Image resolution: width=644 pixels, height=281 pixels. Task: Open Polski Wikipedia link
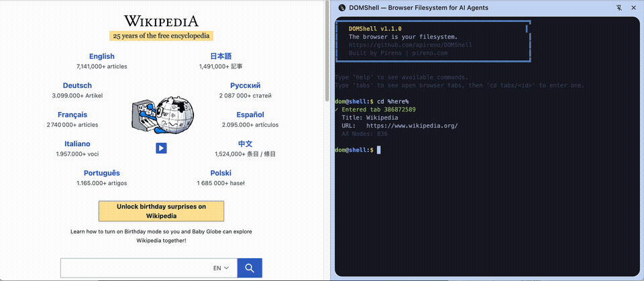221,173
